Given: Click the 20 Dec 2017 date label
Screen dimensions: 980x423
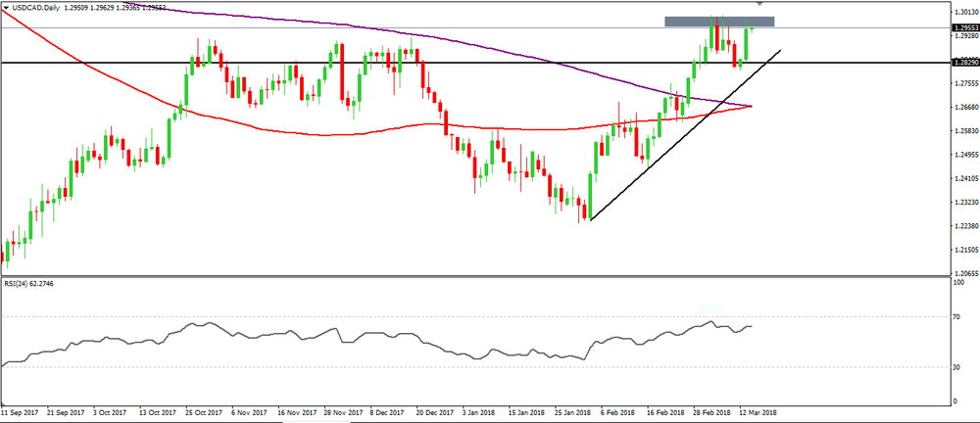Looking at the screenshot, I should pyautogui.click(x=436, y=413).
